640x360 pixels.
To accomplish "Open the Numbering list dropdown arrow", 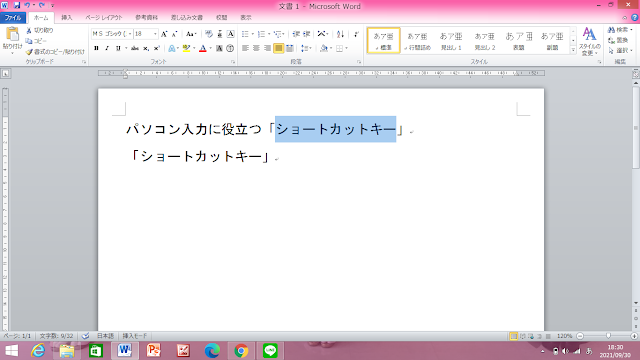I will tap(269, 34).
